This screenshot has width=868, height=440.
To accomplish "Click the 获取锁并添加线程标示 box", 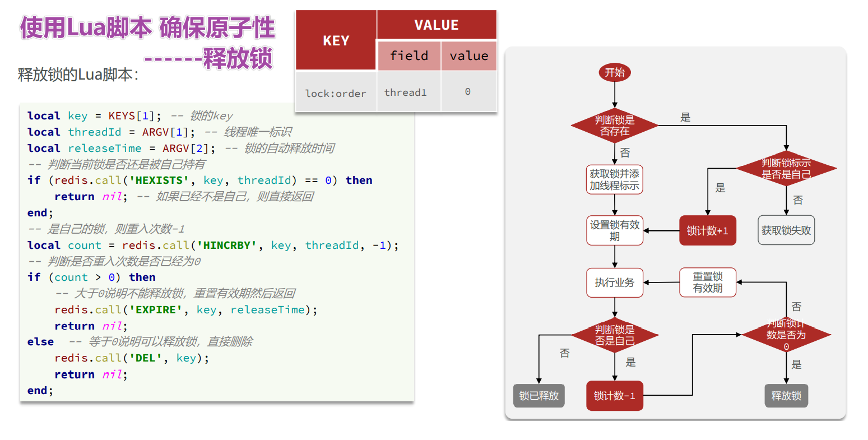I will pos(615,179).
